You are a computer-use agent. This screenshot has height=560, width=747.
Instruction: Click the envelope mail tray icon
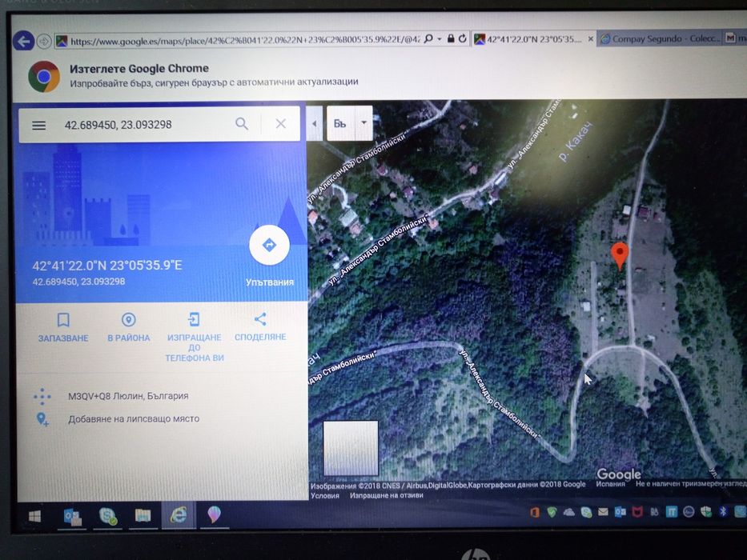point(603,512)
